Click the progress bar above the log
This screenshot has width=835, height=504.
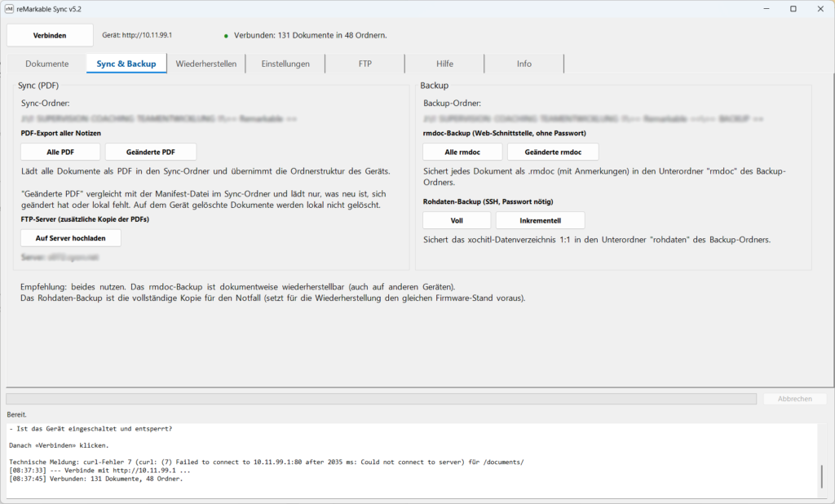pyautogui.click(x=382, y=399)
